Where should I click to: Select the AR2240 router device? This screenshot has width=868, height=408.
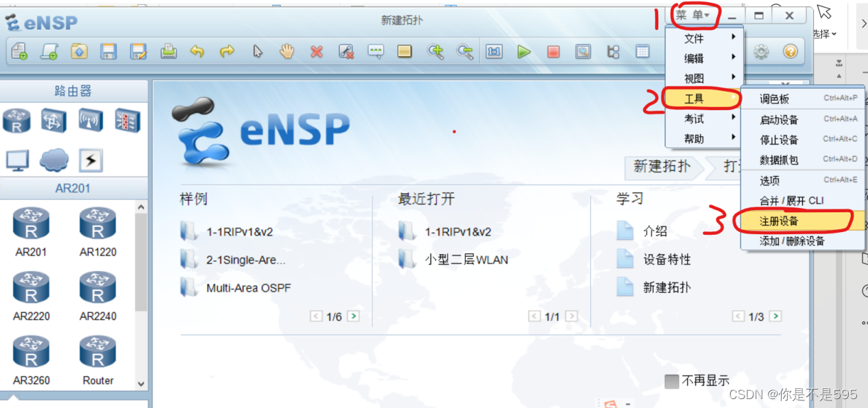(x=98, y=296)
